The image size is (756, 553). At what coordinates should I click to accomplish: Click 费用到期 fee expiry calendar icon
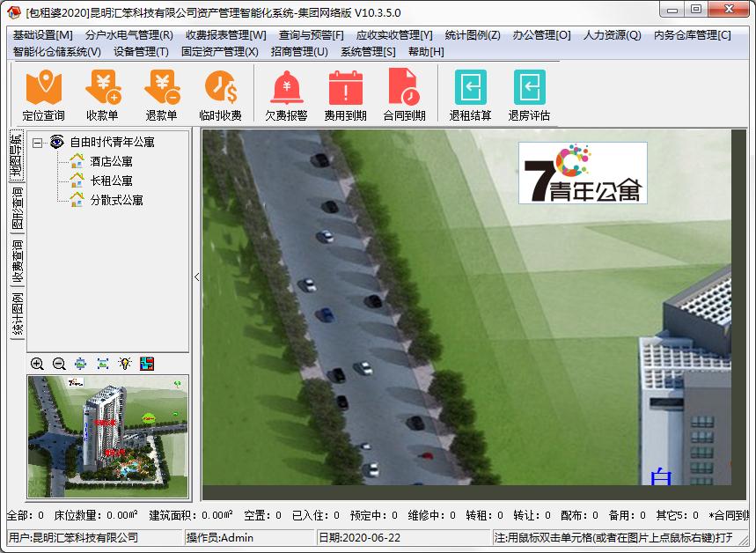(345, 95)
